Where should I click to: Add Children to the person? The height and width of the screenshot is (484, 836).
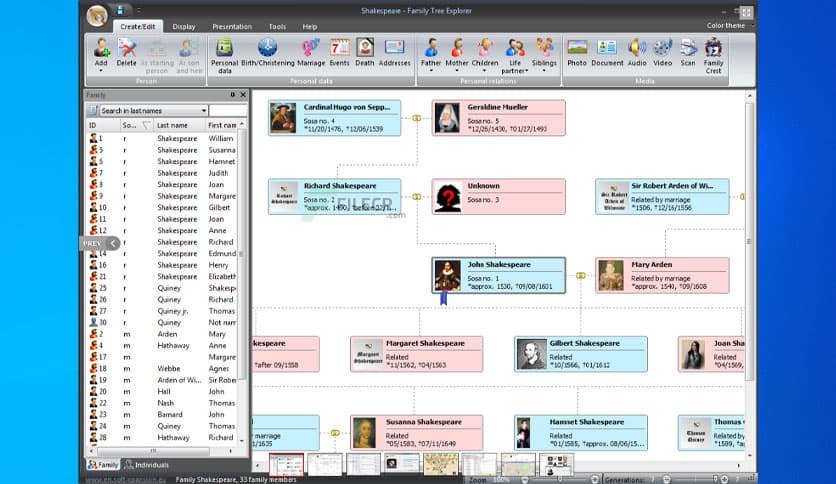click(485, 55)
